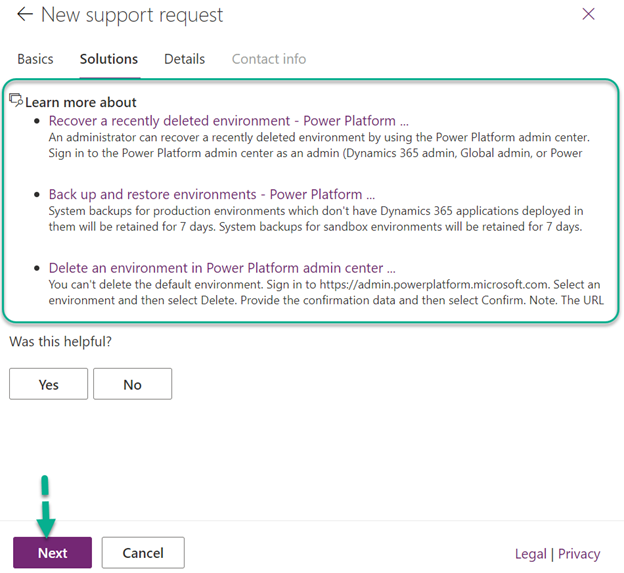
Task: Click the New support request title
Action: click(132, 15)
